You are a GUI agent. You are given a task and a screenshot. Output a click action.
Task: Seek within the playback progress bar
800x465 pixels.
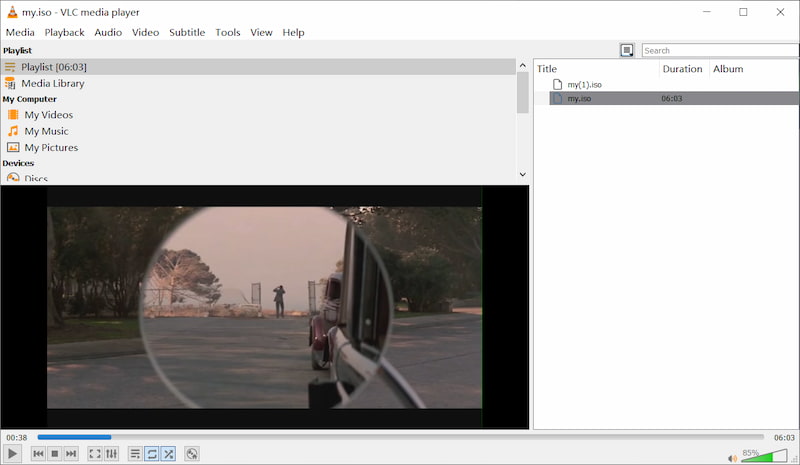pos(401,437)
